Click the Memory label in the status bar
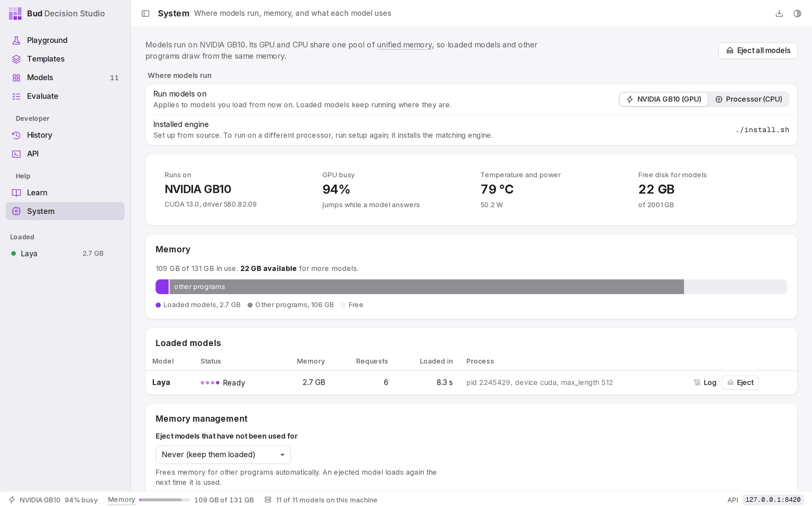Viewport: 812px width, 508px height. point(121,500)
